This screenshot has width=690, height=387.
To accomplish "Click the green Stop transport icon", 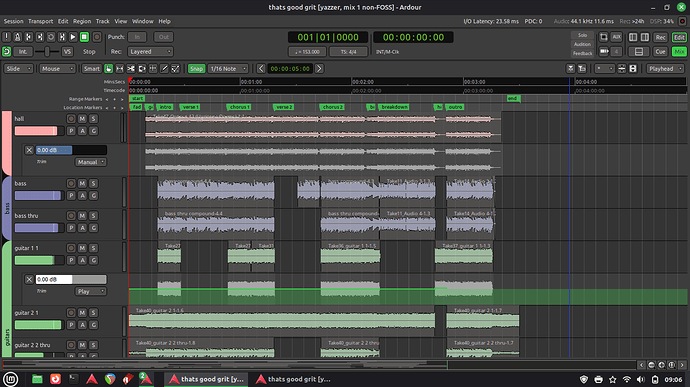I will [84, 37].
